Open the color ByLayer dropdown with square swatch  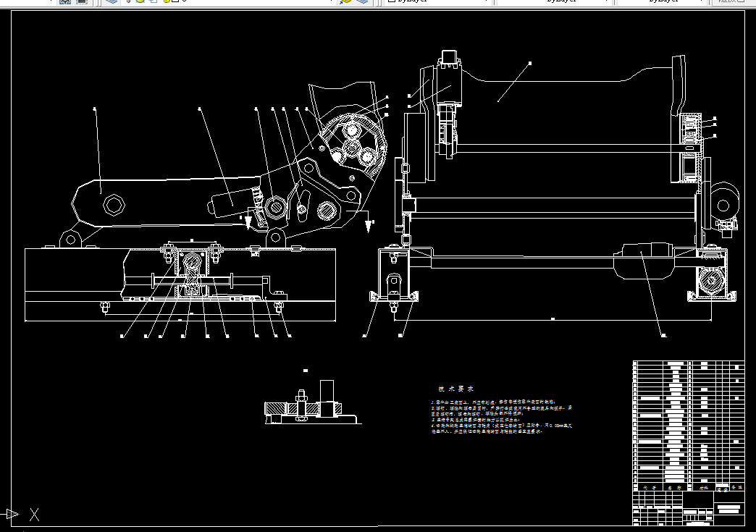click(x=438, y=1)
